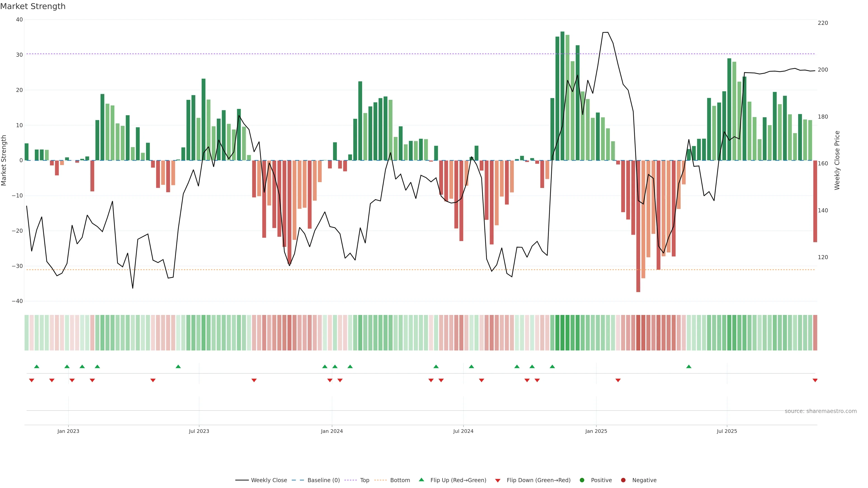Image resolution: width=868 pixels, height=488 pixels.
Task: Click the source sharemaestro.com text
Action: coord(821,411)
